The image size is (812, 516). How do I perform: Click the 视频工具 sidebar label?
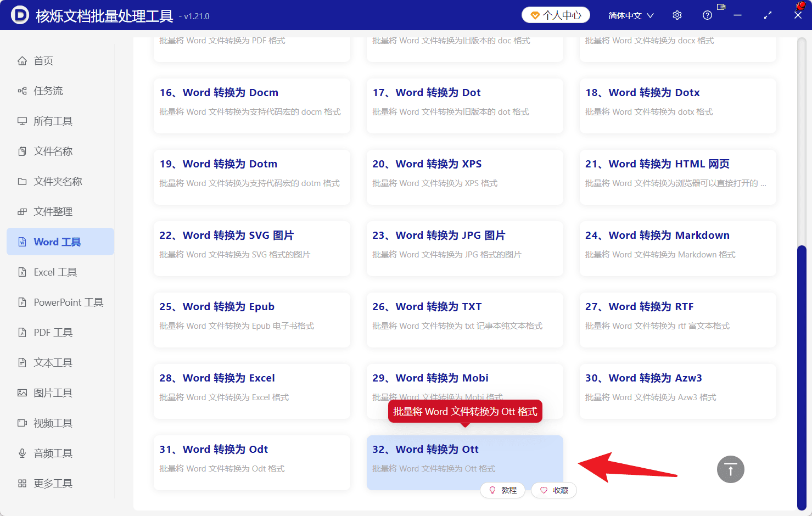tap(53, 423)
